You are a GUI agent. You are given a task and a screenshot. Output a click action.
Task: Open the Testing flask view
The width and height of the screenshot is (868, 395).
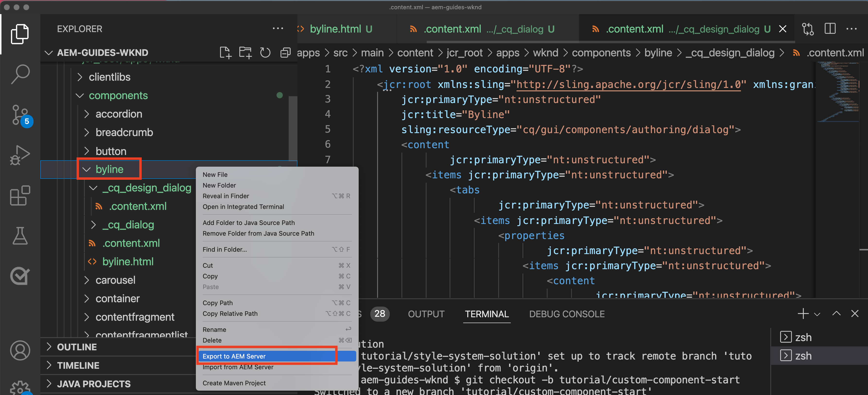[20, 236]
